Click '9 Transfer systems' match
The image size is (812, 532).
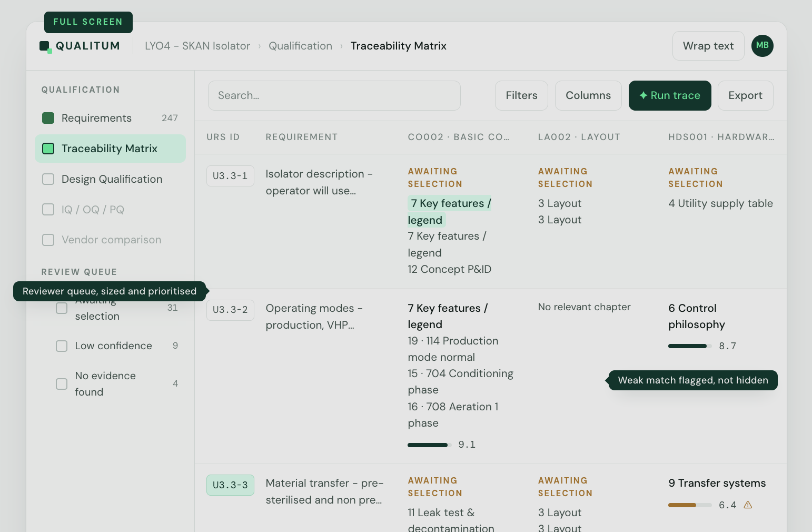717,483
